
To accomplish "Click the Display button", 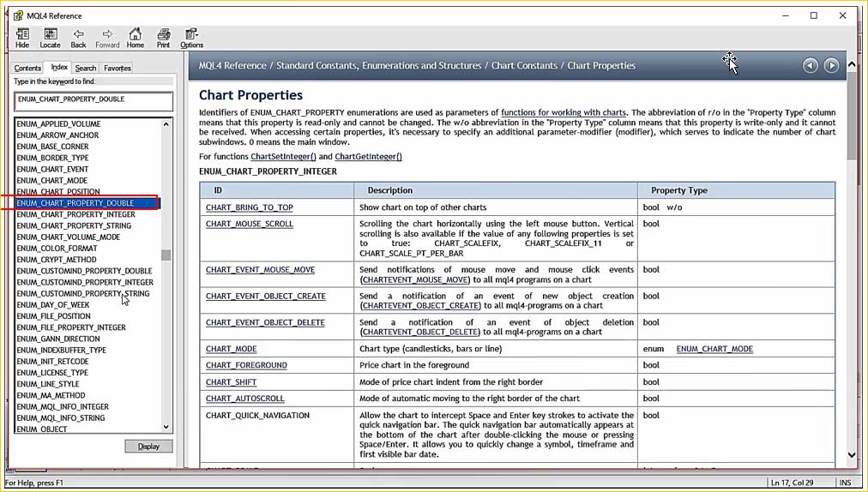I will click(148, 446).
